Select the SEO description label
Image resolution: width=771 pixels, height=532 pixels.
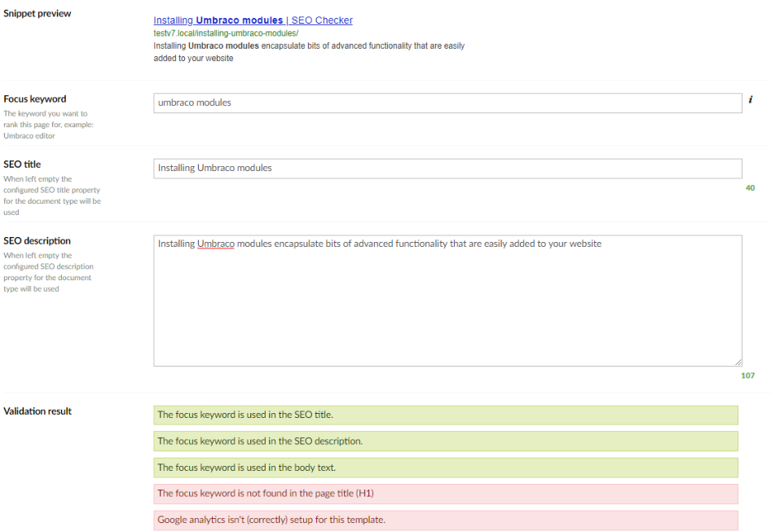tap(37, 240)
